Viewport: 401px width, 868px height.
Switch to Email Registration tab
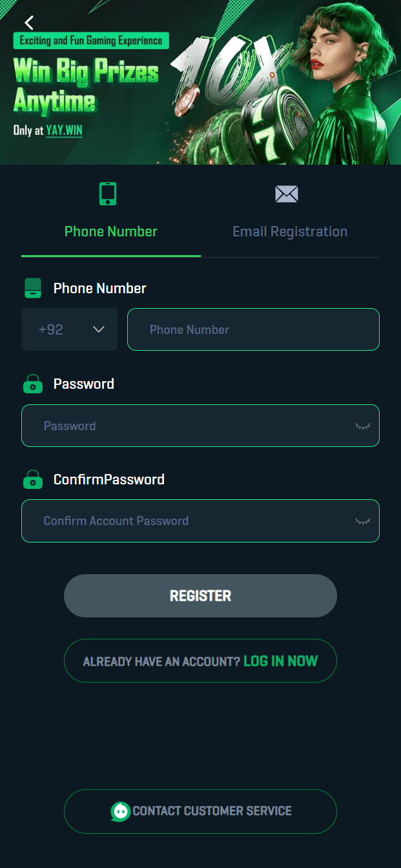pos(290,231)
